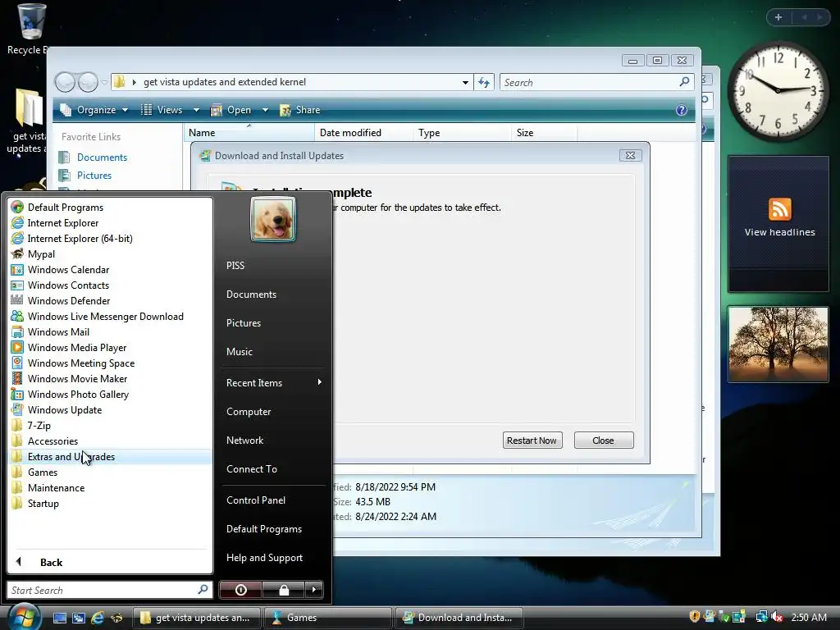Open Help and Support
This screenshot has width=840, height=630.
click(x=264, y=558)
